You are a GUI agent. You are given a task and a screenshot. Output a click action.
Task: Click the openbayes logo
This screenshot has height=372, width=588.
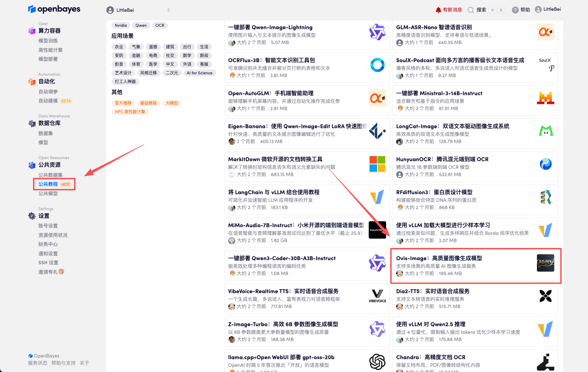(54, 9)
